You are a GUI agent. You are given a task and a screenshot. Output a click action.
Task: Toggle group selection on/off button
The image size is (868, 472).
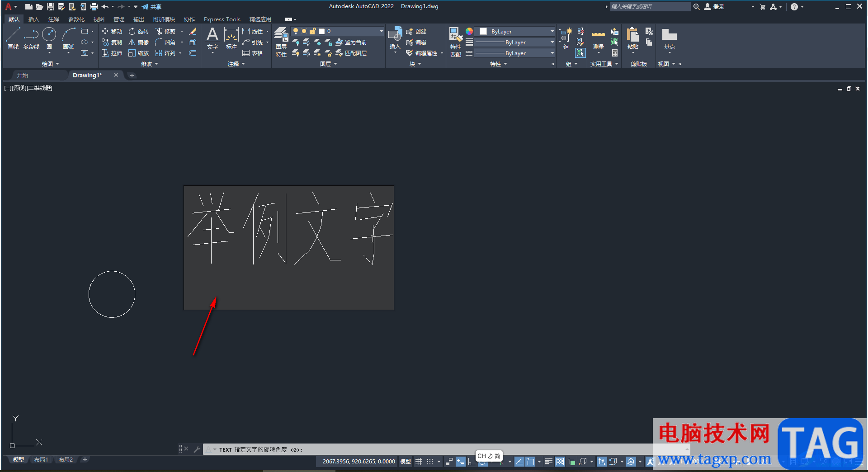point(580,53)
